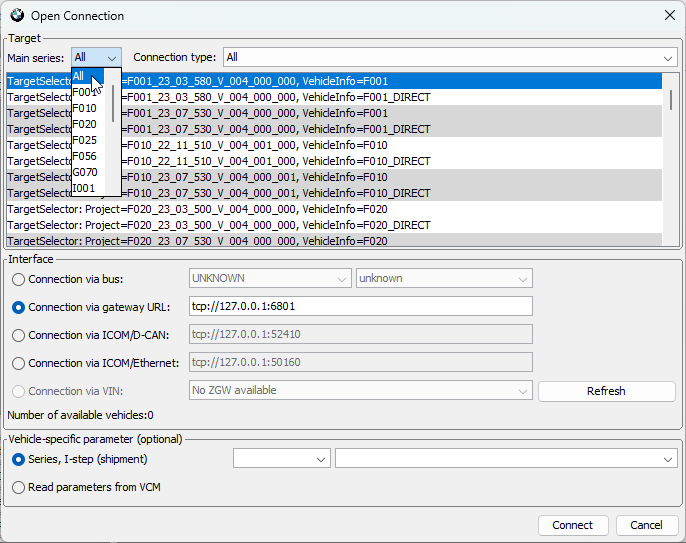Expand the 'No ZGW available' dropdown
Viewport: 686px width, 543px height.
coord(360,390)
